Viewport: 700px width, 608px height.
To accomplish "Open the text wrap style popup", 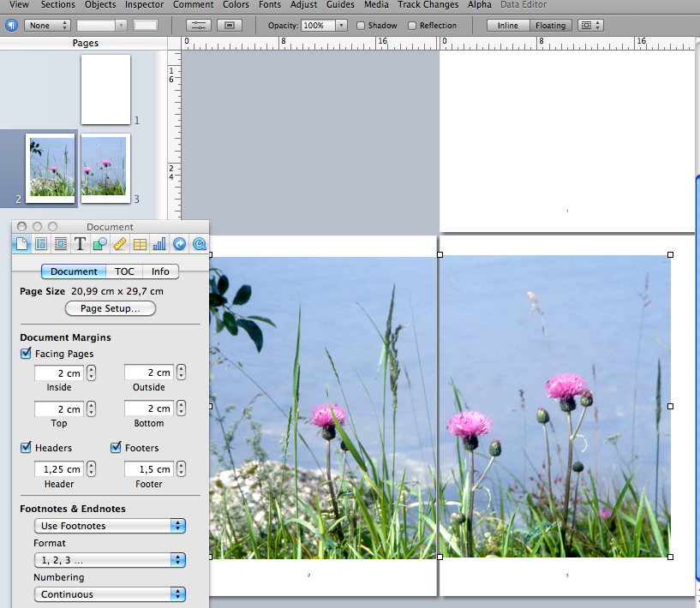I will (590, 26).
